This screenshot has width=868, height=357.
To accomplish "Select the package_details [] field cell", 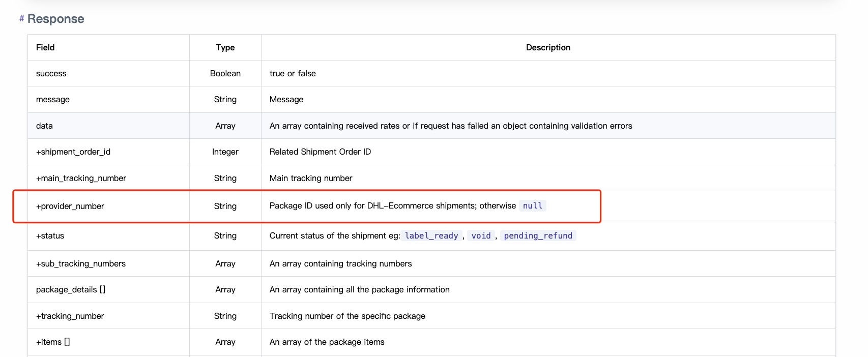I will click(x=71, y=289).
